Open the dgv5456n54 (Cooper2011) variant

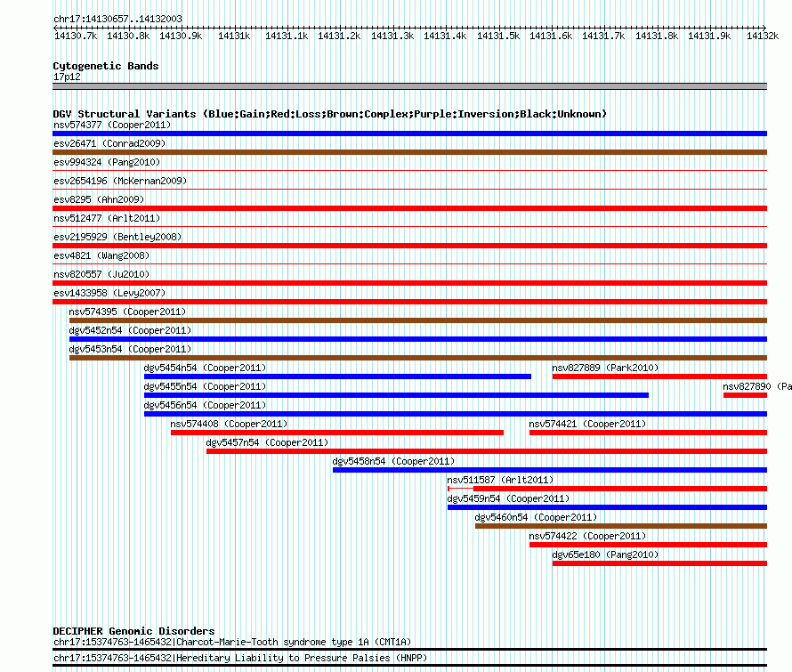coord(205,405)
